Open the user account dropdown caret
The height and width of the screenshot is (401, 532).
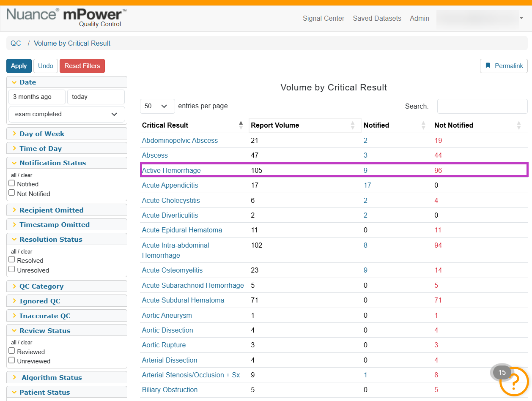coord(521,19)
